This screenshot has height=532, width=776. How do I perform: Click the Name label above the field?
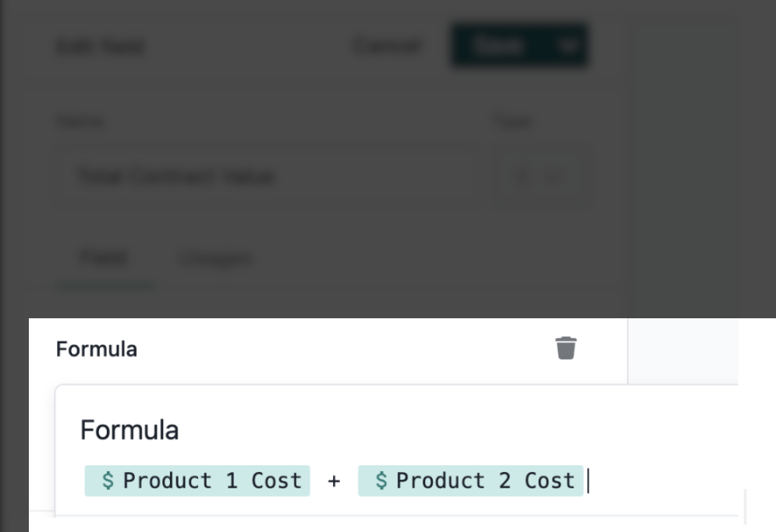[x=80, y=121]
